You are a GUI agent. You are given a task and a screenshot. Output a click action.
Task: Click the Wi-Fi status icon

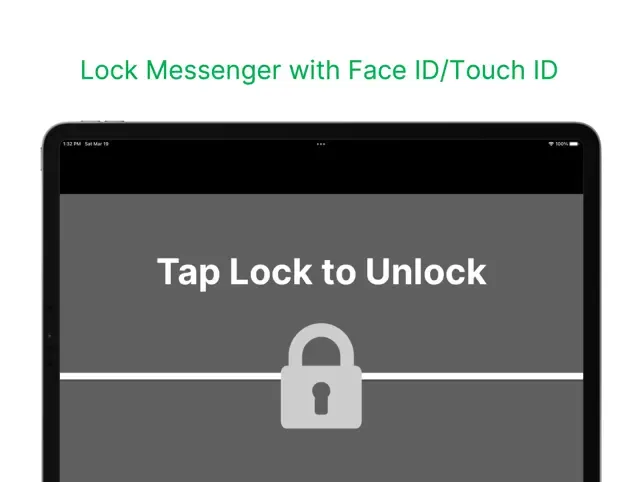point(551,144)
